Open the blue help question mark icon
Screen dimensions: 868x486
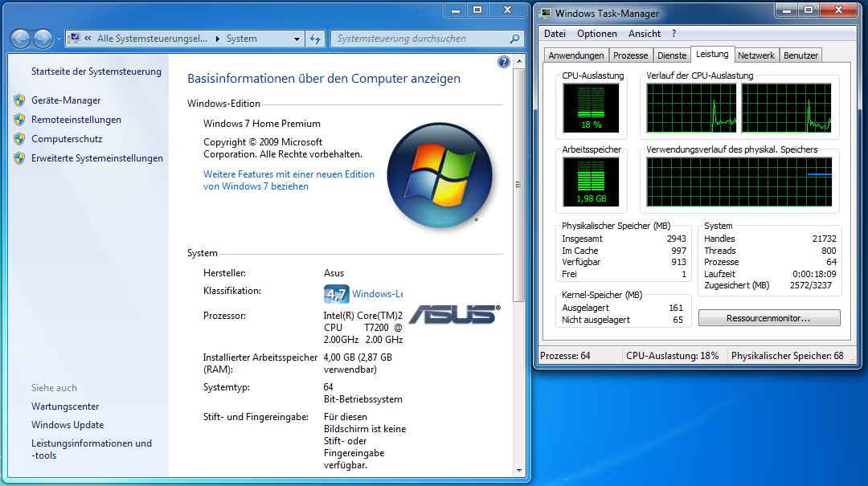pos(503,62)
